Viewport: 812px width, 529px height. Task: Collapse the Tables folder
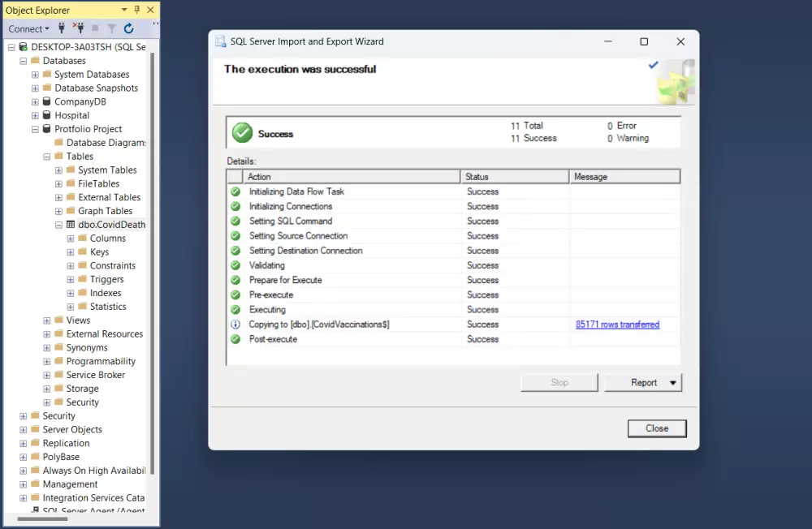[x=47, y=157]
